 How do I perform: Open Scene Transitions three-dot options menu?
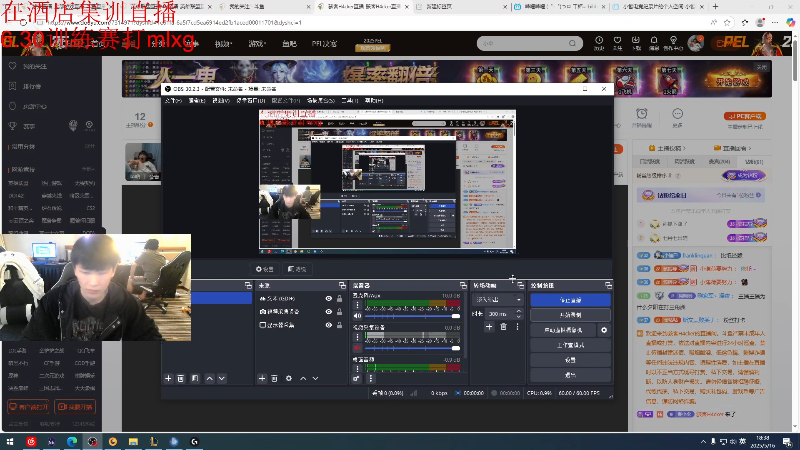coord(517,327)
